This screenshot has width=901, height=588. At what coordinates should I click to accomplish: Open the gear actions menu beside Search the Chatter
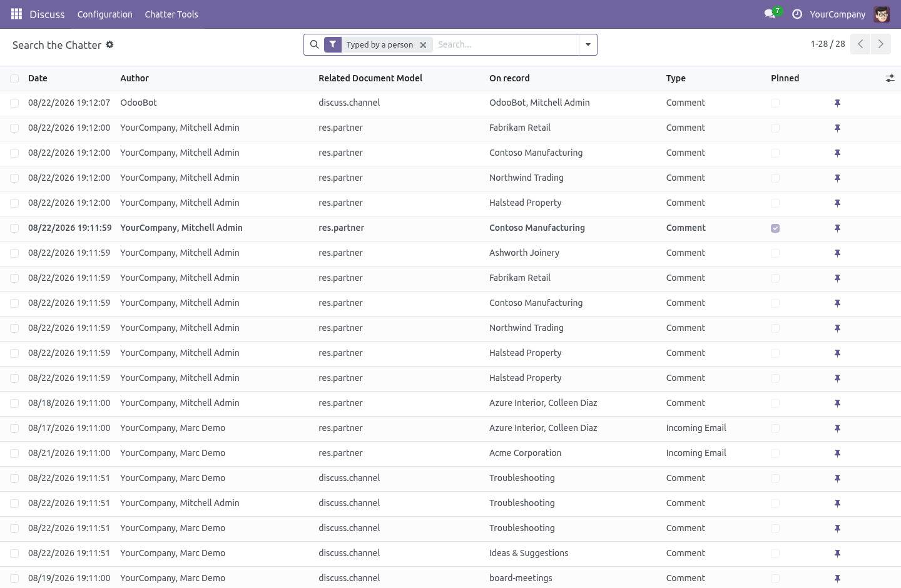click(x=109, y=44)
